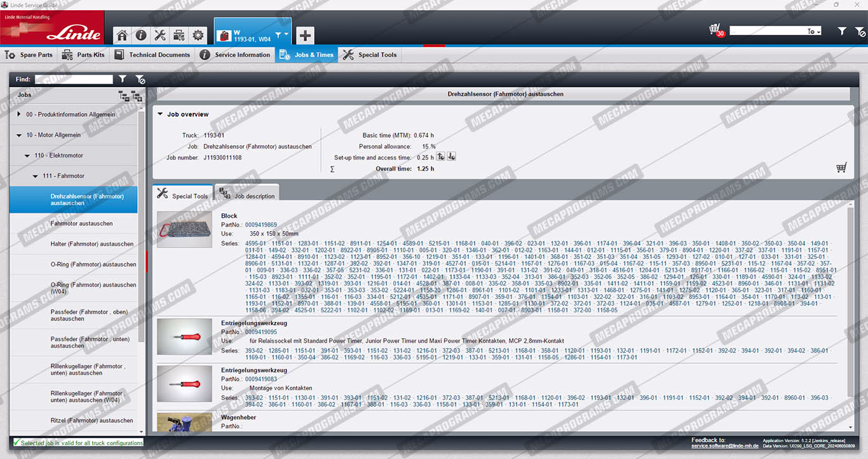Select Halter (Fahrmotor) austauschen job

pyautogui.click(x=73, y=244)
